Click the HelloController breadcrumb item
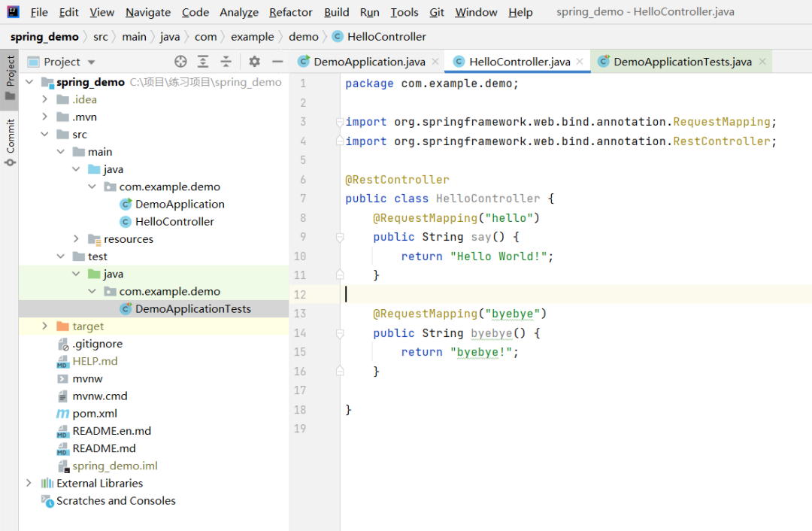The width and height of the screenshot is (812, 531). (386, 37)
